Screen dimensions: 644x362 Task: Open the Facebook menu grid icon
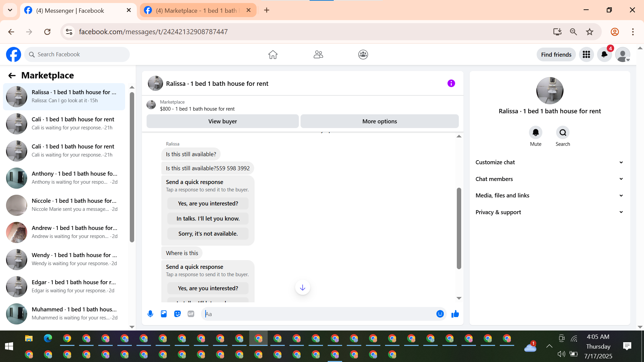point(586,55)
